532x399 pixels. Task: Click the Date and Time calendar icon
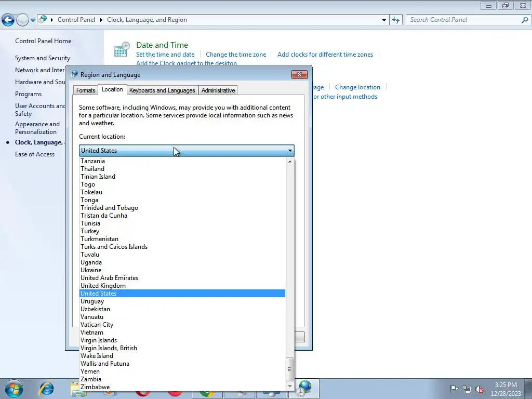pyautogui.click(x=122, y=49)
